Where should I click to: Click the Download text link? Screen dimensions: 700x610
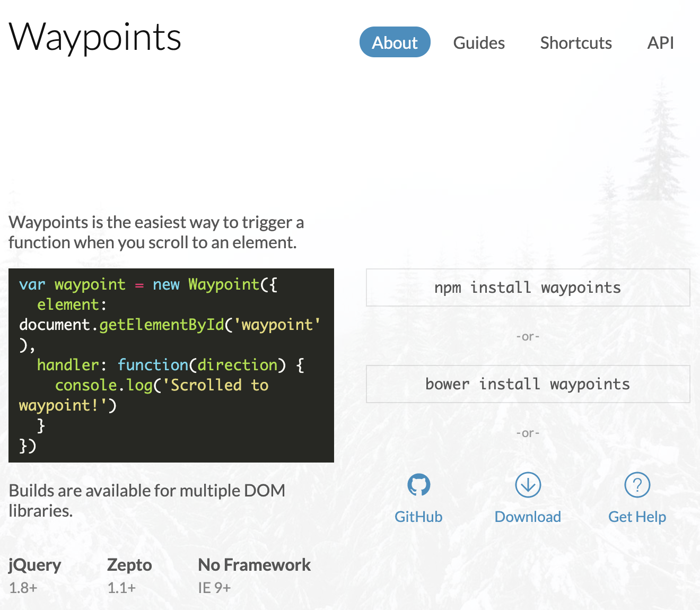click(528, 517)
